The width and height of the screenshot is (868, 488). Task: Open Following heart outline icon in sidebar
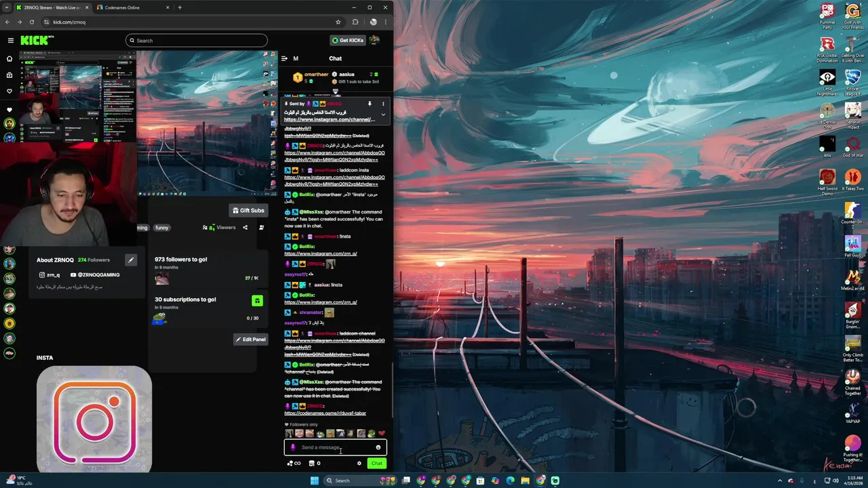pyautogui.click(x=9, y=91)
